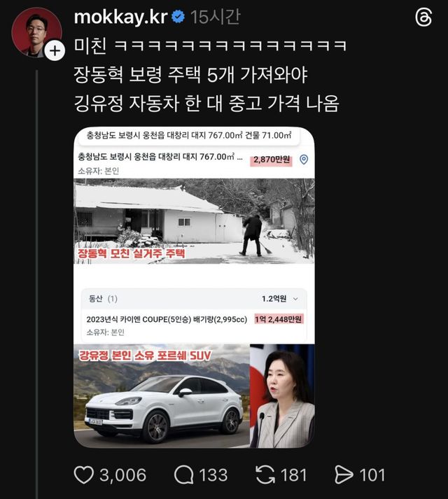Screen dimensions: 448x499
Task: Collapse the 동산 section chevron
Action: point(295,299)
